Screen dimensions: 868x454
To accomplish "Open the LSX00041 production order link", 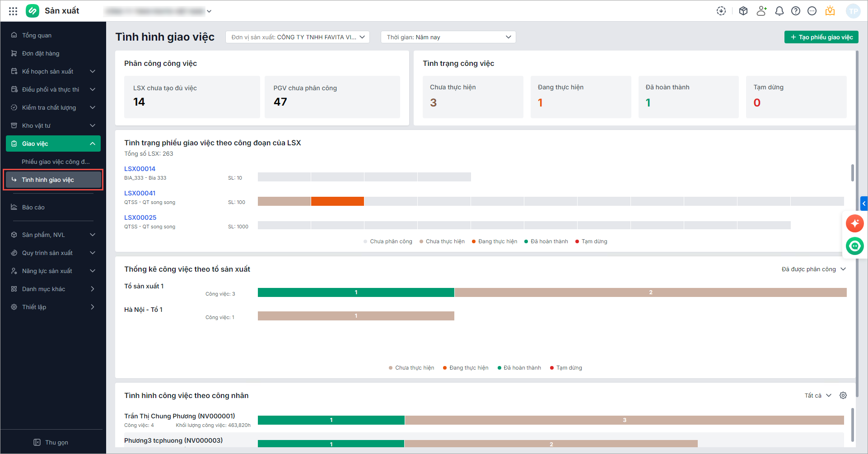I will (x=140, y=193).
